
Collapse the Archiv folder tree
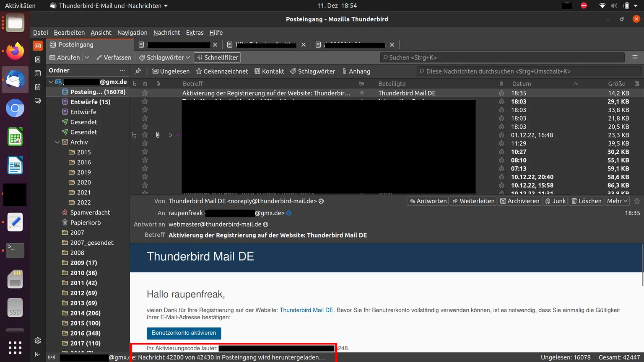[x=57, y=142]
